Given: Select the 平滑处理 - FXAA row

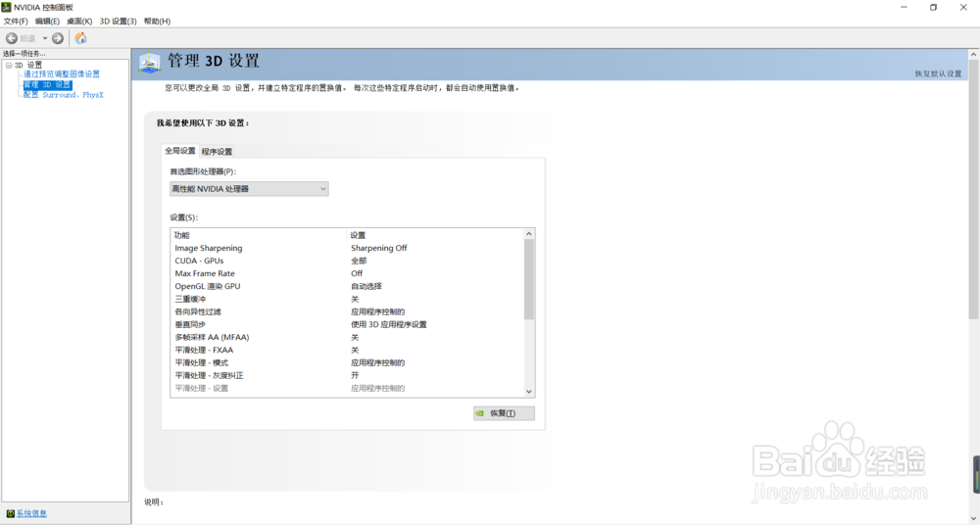Looking at the screenshot, I should 348,350.
